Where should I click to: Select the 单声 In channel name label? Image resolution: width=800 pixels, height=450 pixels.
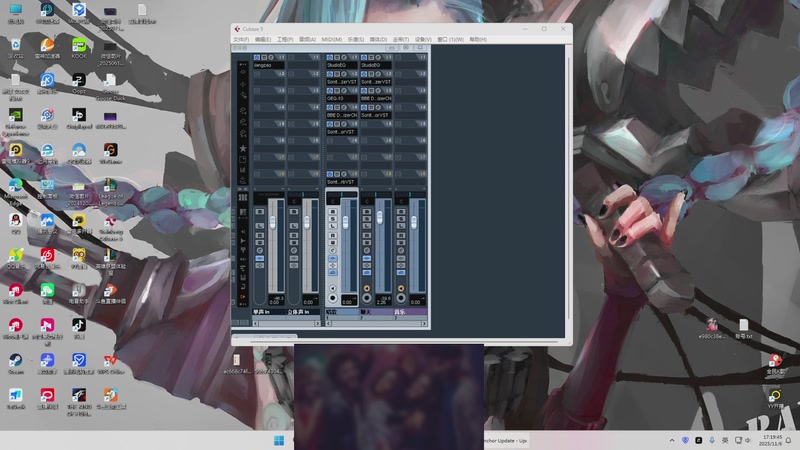click(268, 312)
